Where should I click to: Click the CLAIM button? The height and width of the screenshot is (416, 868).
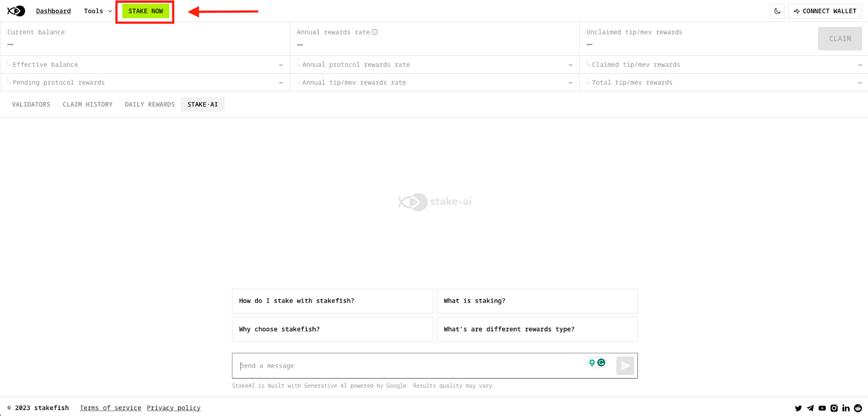click(x=840, y=39)
